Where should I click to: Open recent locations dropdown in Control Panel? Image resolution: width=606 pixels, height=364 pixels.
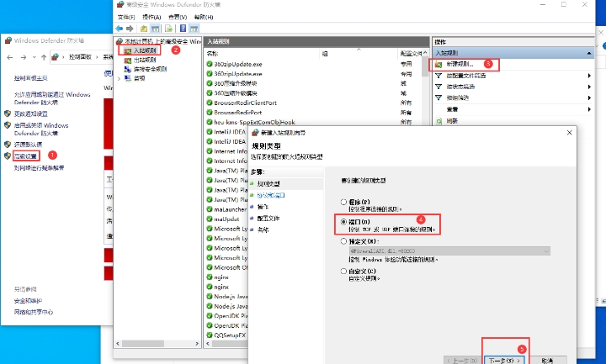34,57
